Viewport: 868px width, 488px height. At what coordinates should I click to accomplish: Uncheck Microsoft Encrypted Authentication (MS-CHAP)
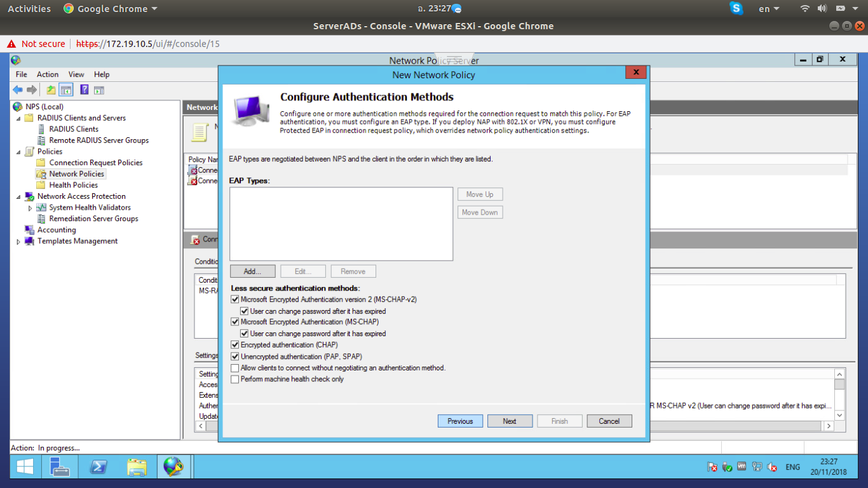[x=235, y=322]
